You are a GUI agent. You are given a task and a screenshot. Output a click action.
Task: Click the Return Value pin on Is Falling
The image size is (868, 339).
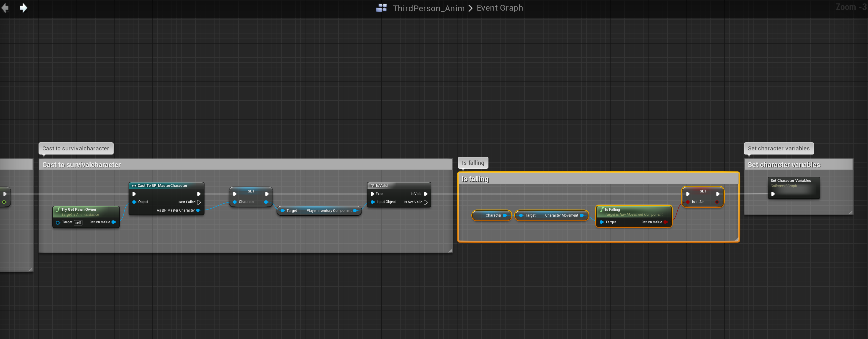pos(666,222)
